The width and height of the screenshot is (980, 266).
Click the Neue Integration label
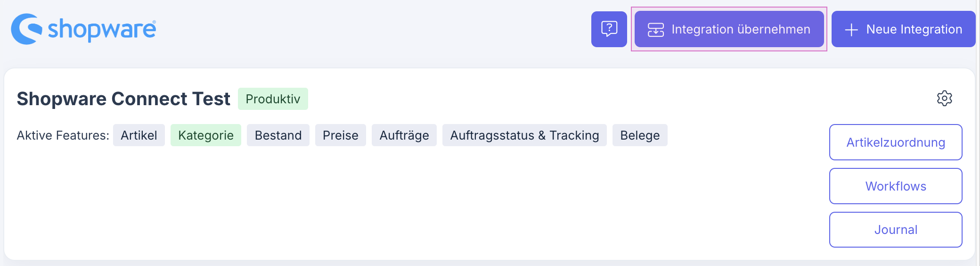pos(914,29)
